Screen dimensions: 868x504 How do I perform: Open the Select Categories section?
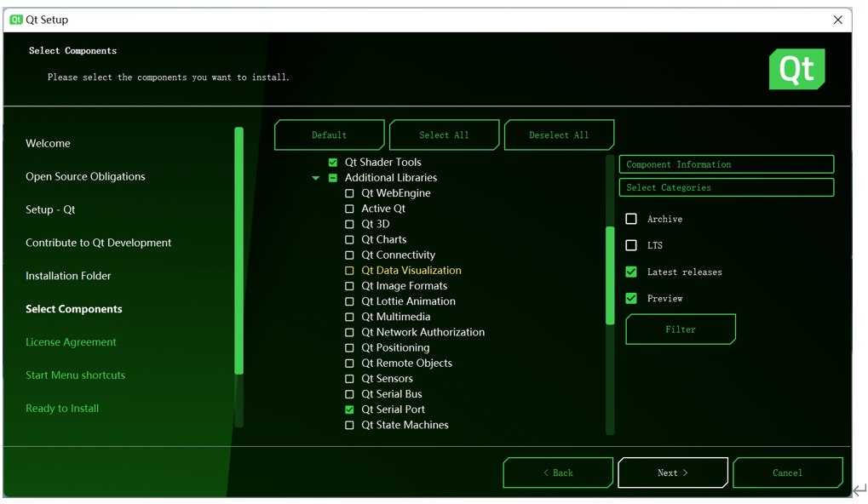point(727,187)
